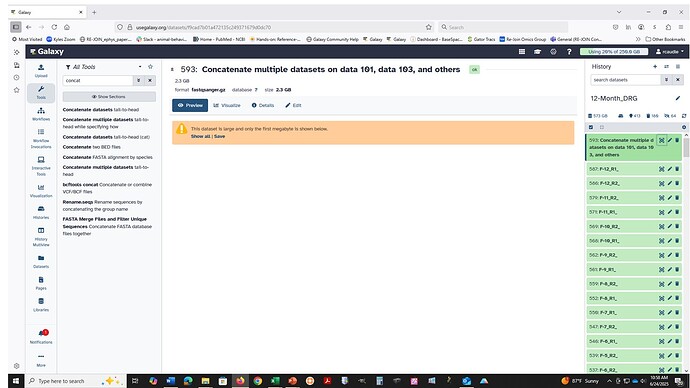The height and width of the screenshot is (388, 690).
Task: Click the storage usage bar Using 26%
Action: click(x=614, y=51)
